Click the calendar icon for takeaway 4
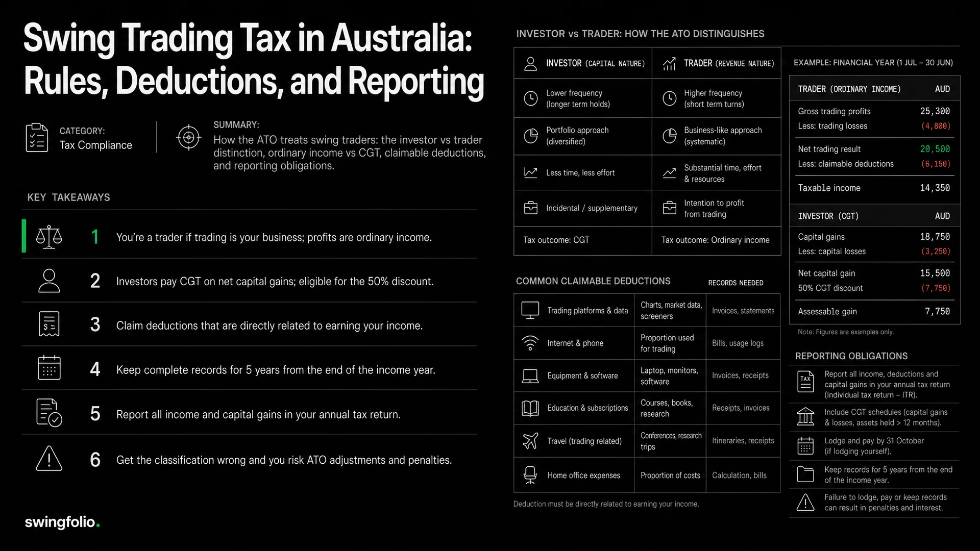 49,368
